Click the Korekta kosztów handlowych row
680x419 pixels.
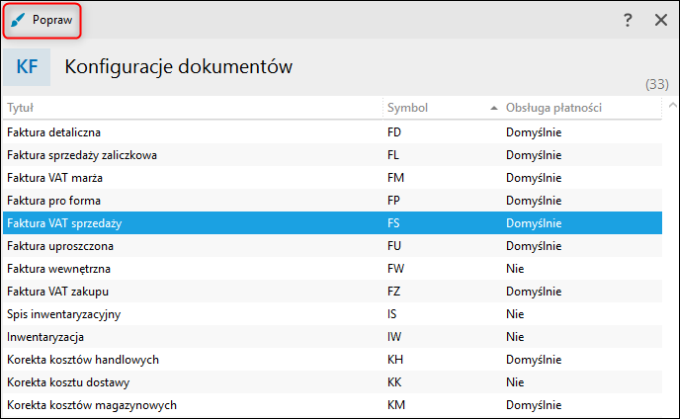(83, 359)
